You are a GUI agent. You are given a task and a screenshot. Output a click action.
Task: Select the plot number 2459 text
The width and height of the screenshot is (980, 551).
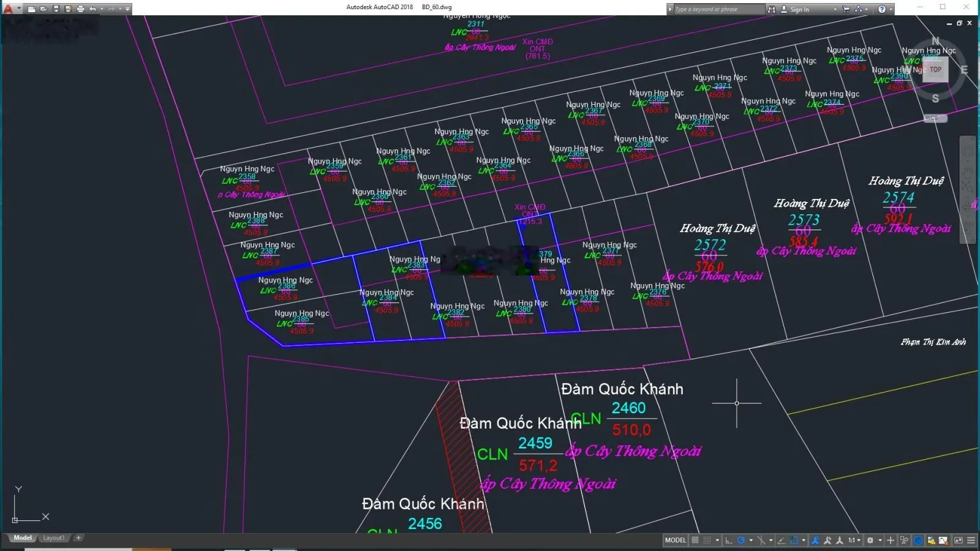(x=535, y=443)
